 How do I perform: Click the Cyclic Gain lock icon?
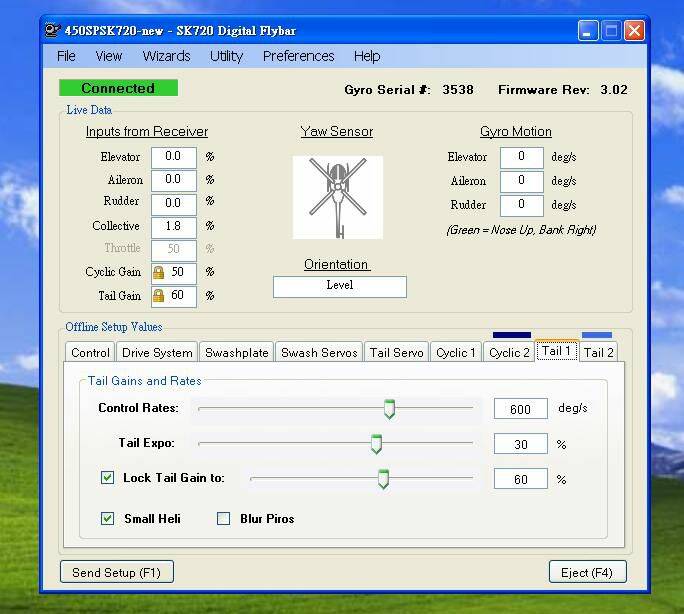(x=158, y=273)
